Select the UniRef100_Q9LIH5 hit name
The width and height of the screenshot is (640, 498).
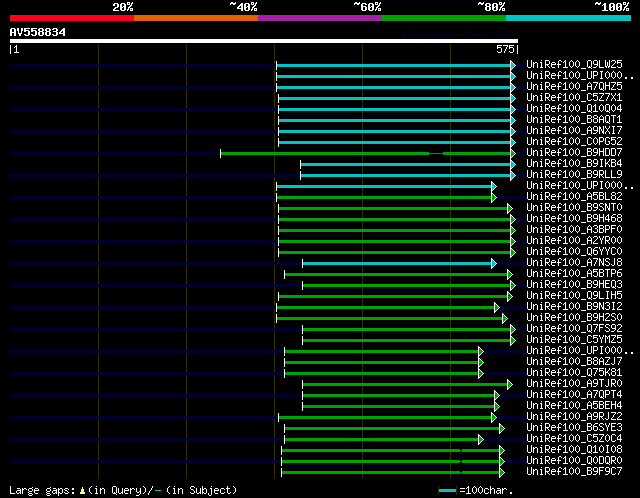pyautogui.click(x=574, y=296)
